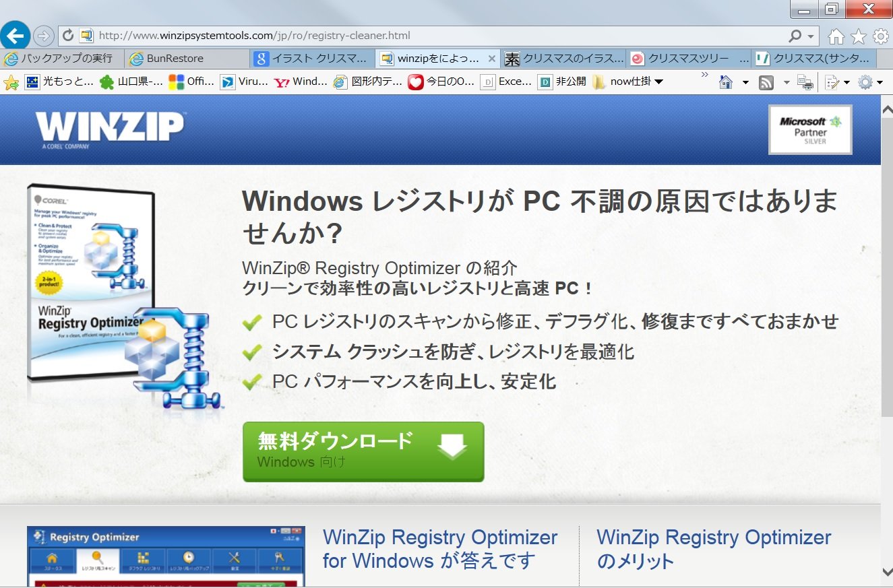893x588 pixels.
Task: Click the headline Windows レジストリが PC 不調の原因
Action: (x=539, y=217)
